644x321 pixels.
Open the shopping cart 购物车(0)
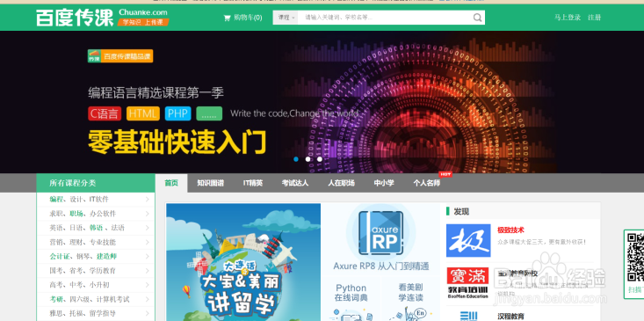tap(242, 18)
